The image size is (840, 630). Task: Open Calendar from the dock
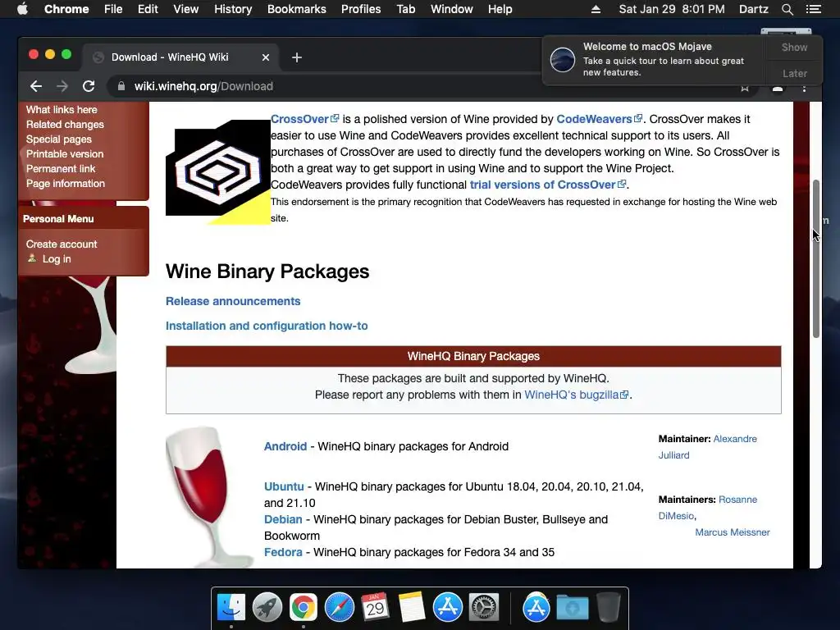coord(375,608)
